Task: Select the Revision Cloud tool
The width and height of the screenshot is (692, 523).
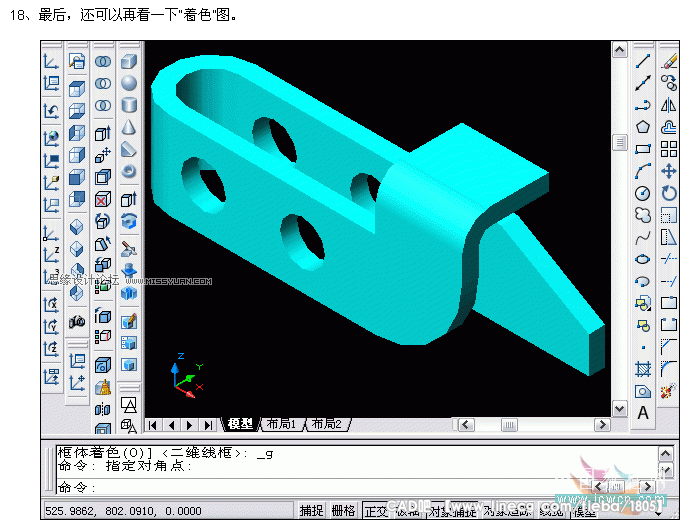Action: click(643, 215)
